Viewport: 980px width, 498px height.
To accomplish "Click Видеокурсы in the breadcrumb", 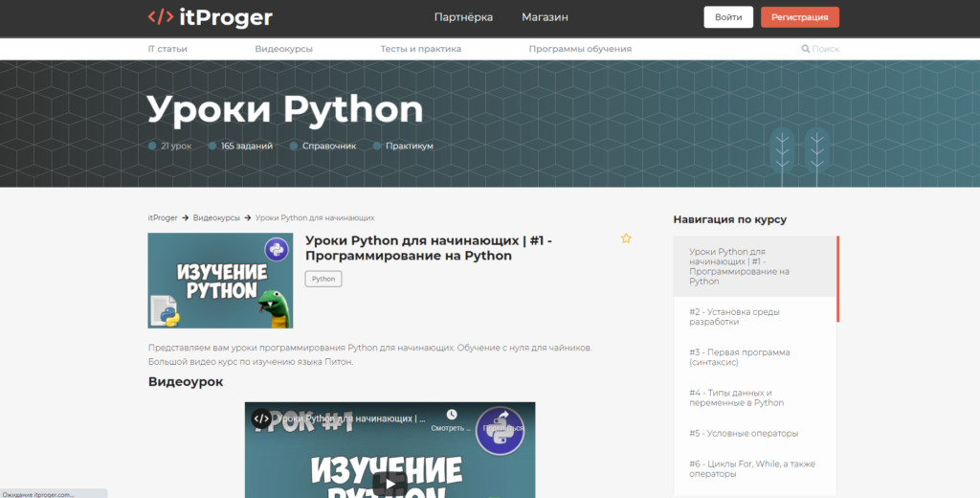I will pyautogui.click(x=215, y=217).
